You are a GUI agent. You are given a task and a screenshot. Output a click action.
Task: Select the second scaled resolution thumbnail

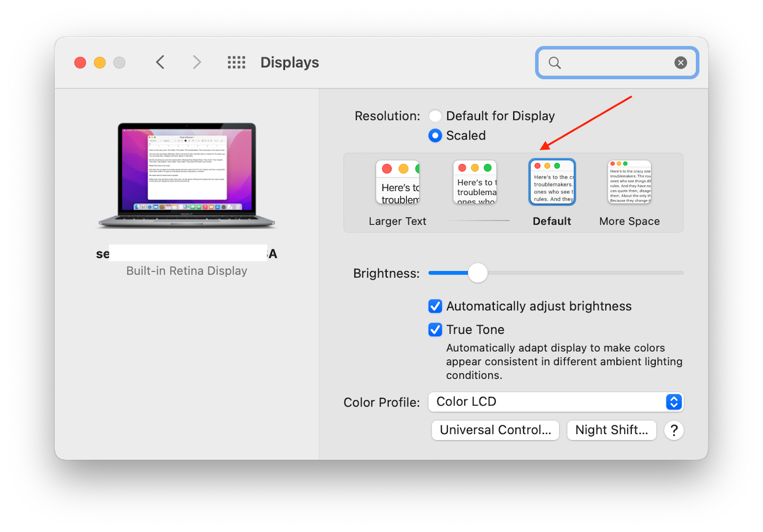[474, 182]
